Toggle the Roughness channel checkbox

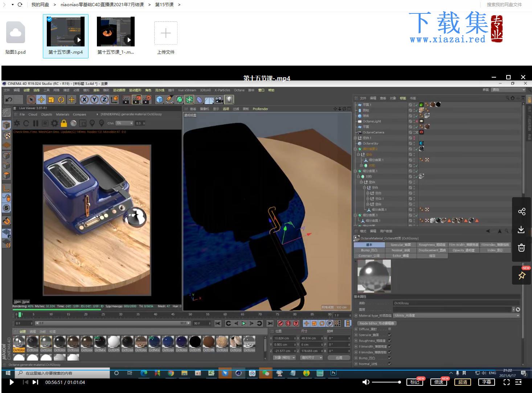pos(390,340)
